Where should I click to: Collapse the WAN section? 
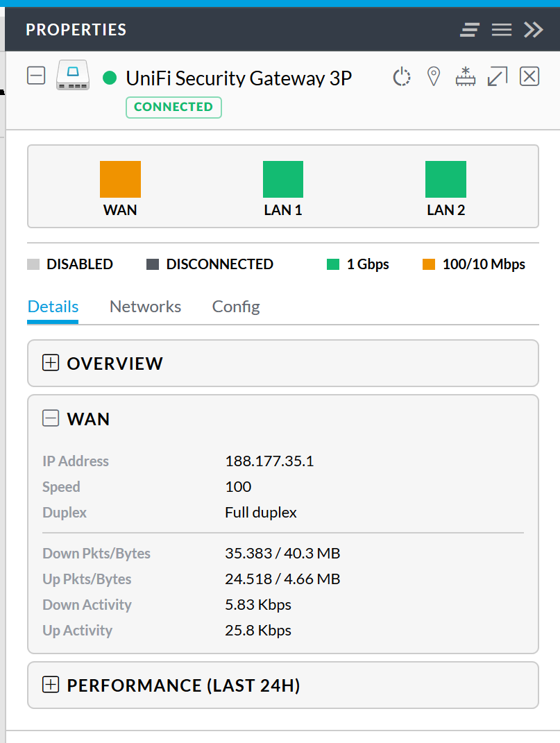(x=51, y=418)
